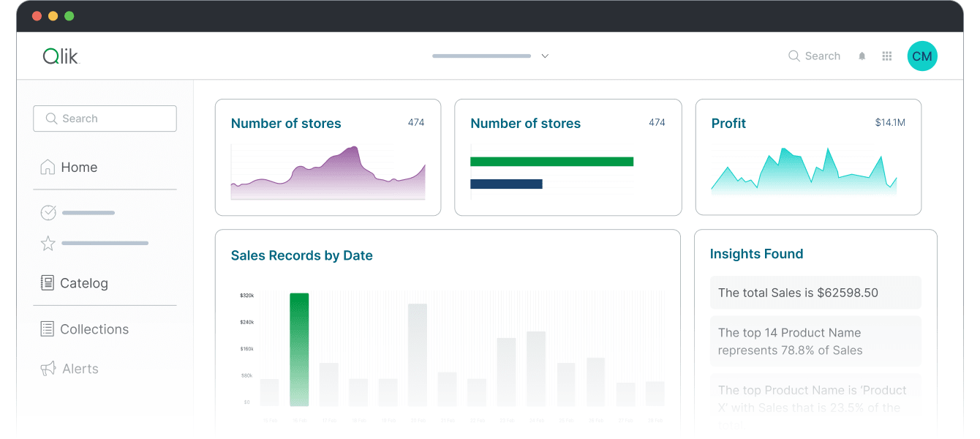Click the CM profile avatar

(922, 56)
